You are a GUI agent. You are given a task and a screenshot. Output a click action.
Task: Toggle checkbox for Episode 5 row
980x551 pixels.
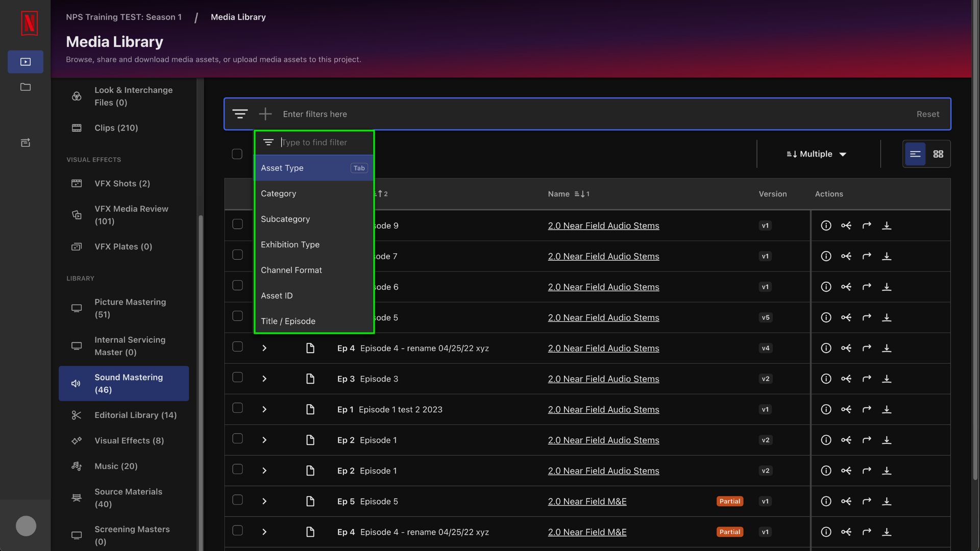coord(237,501)
